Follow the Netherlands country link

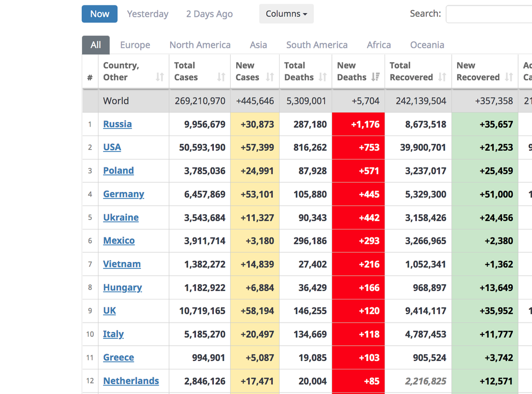(131, 381)
